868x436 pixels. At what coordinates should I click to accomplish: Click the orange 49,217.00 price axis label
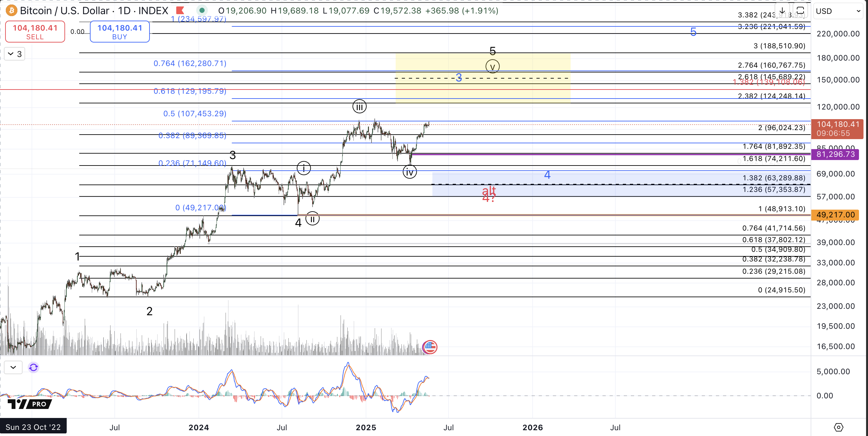(x=835, y=215)
